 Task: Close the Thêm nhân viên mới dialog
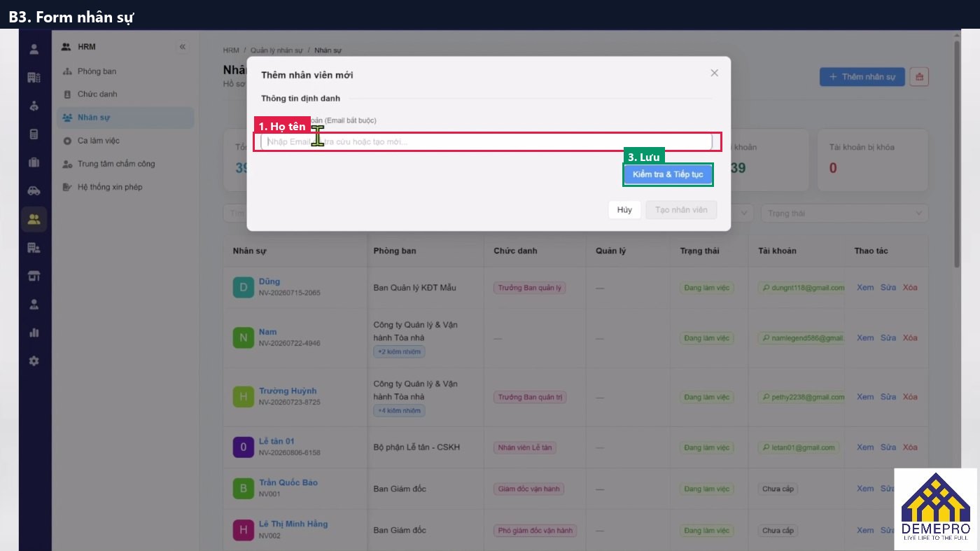[x=714, y=73]
